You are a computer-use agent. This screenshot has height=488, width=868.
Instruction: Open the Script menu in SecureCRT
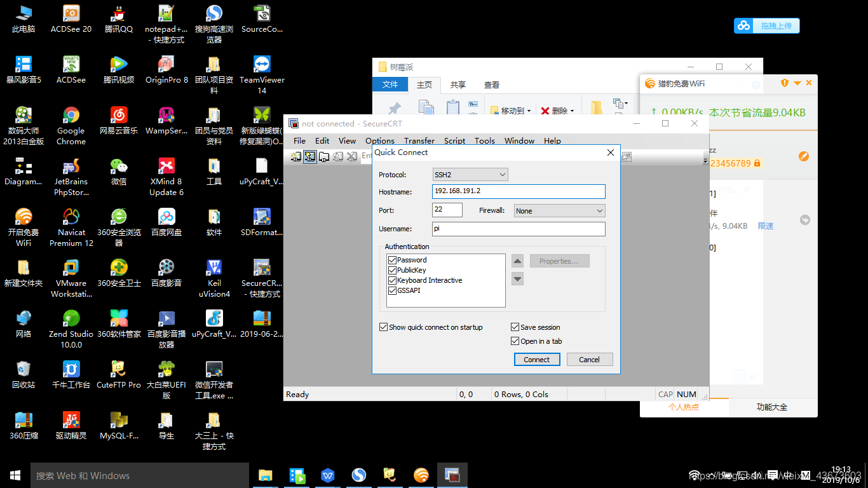[454, 141]
